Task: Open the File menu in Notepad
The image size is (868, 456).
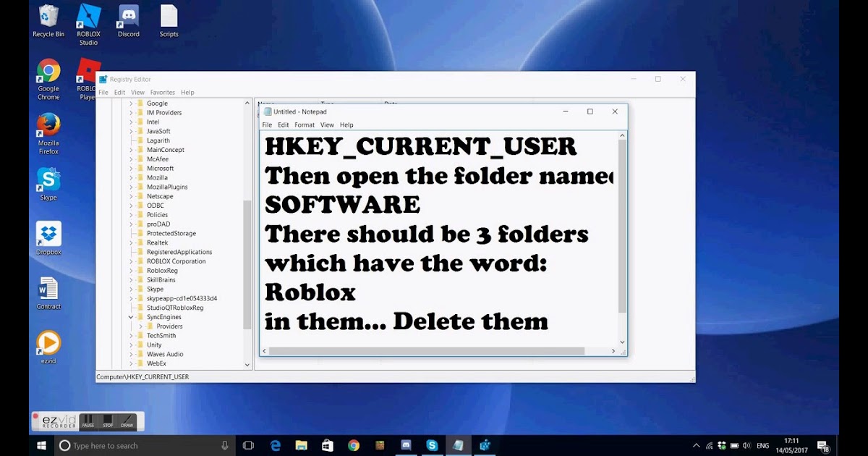Action: coord(267,125)
